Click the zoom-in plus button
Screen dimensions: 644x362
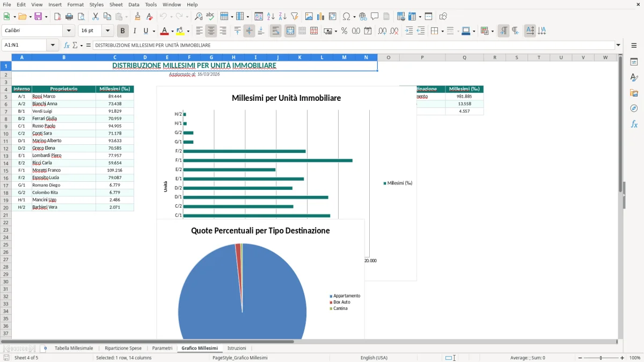tap(623, 358)
